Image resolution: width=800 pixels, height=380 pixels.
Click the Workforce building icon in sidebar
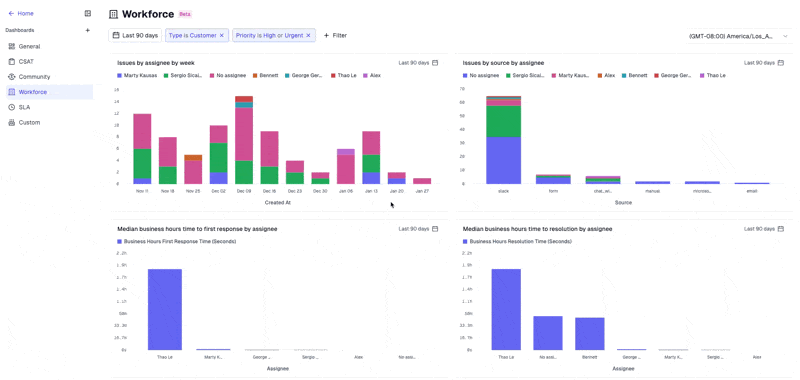(x=12, y=92)
